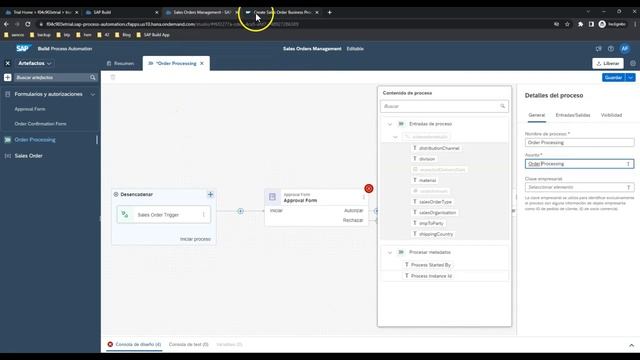Open Consola de test tab
The width and height of the screenshot is (640, 360).
point(189,344)
